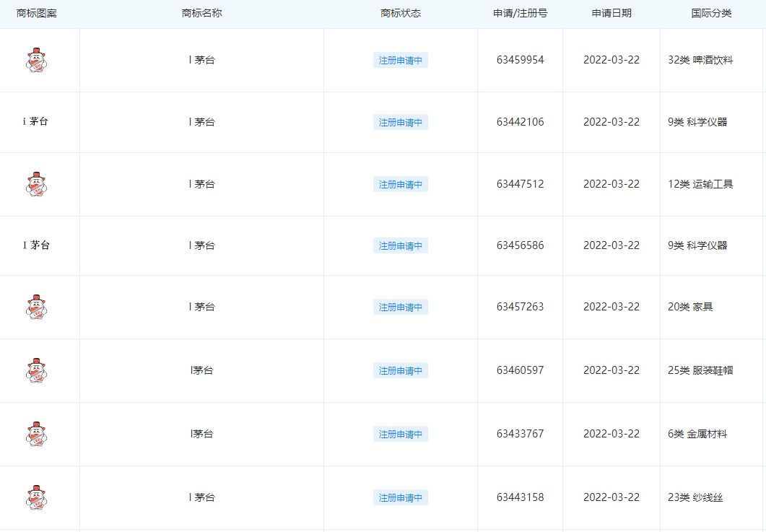Click category '23类 纱线丝'
The image size is (766, 532).
tap(695, 497)
